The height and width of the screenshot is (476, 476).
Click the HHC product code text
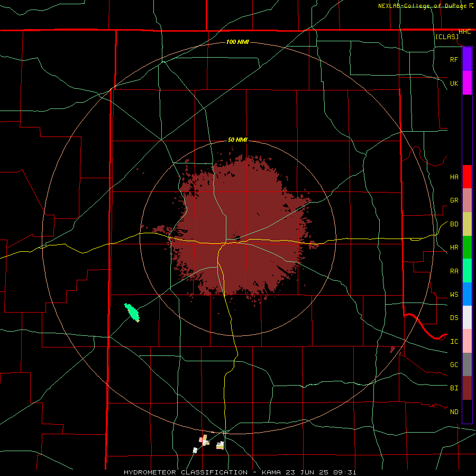click(x=464, y=32)
